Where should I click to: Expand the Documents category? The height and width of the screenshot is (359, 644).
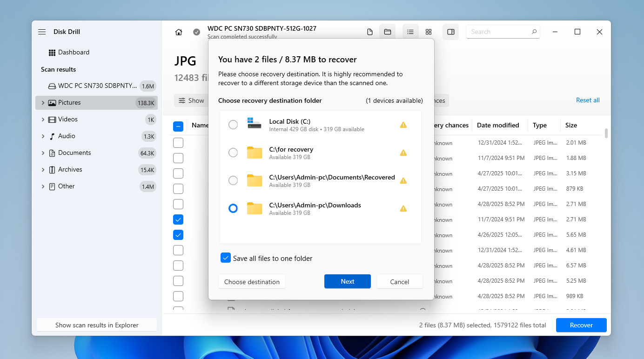(x=43, y=153)
